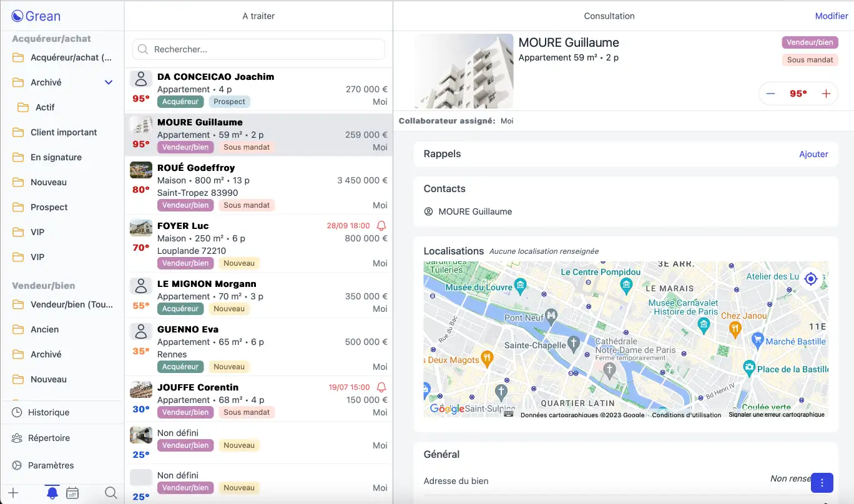
Task: Add a reminder with Ajouter
Action: (x=813, y=154)
